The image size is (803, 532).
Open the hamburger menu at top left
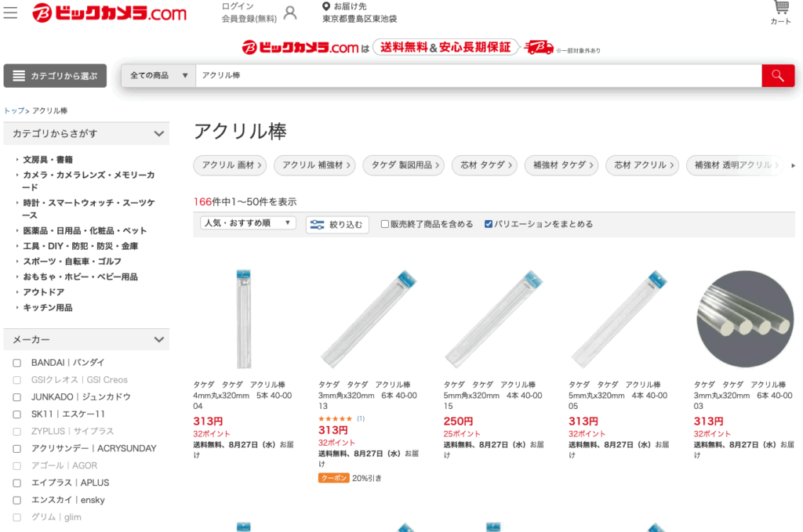point(10,13)
